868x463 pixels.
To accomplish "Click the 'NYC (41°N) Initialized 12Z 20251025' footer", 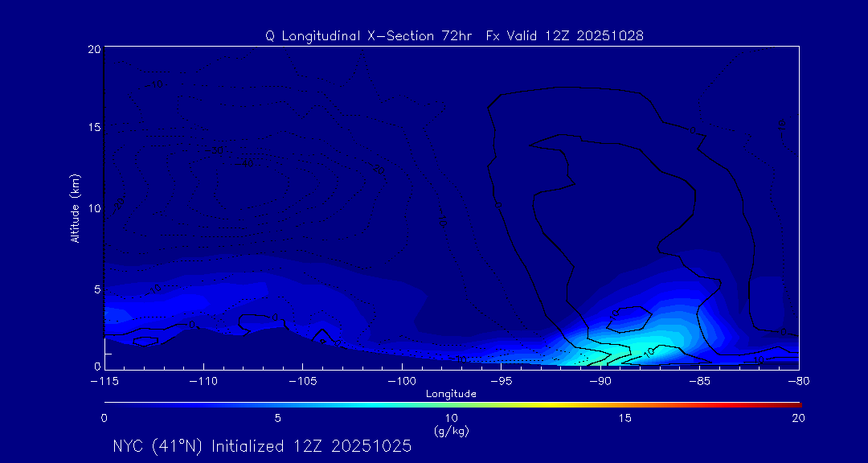I will 262,446.
